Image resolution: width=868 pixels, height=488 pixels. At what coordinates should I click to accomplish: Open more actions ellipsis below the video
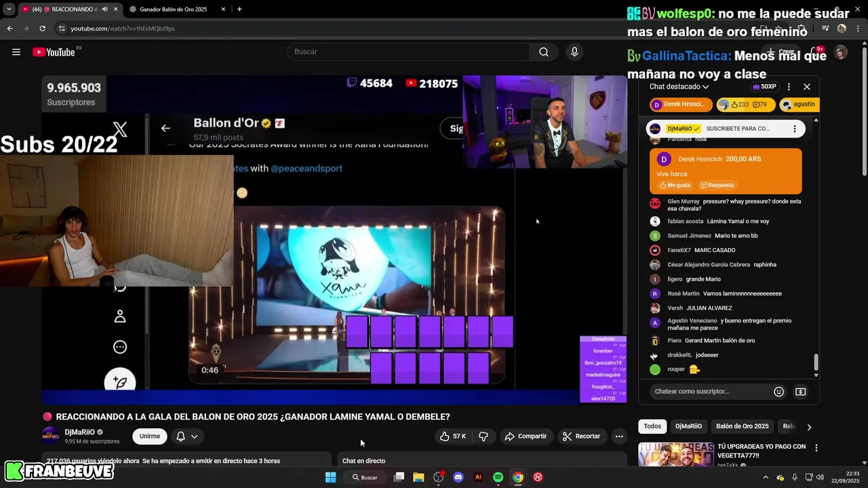pyautogui.click(x=619, y=436)
